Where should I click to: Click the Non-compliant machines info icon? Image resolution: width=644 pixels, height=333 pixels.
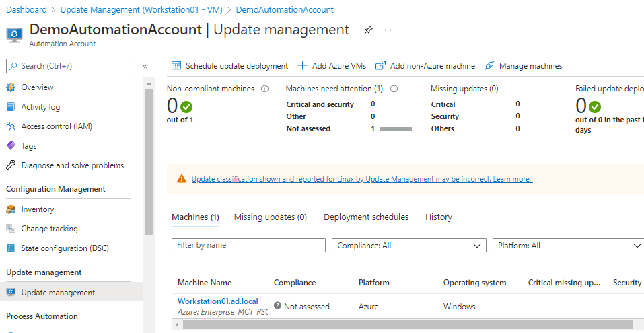[x=264, y=89]
